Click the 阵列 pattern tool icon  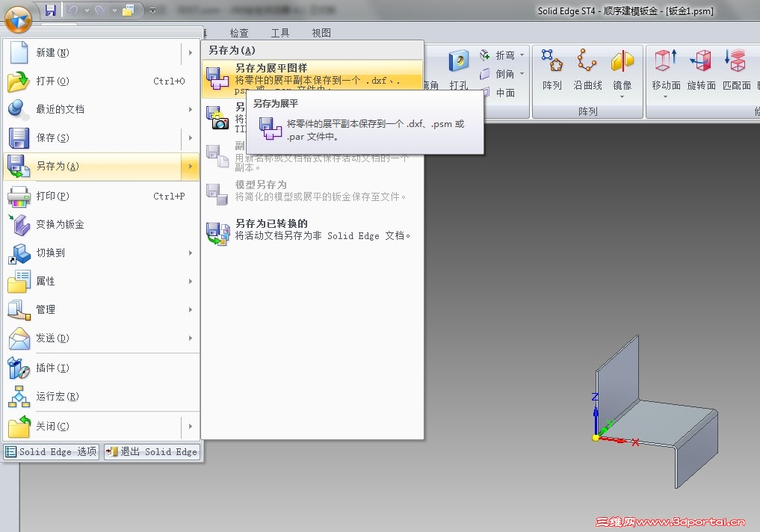pos(552,60)
